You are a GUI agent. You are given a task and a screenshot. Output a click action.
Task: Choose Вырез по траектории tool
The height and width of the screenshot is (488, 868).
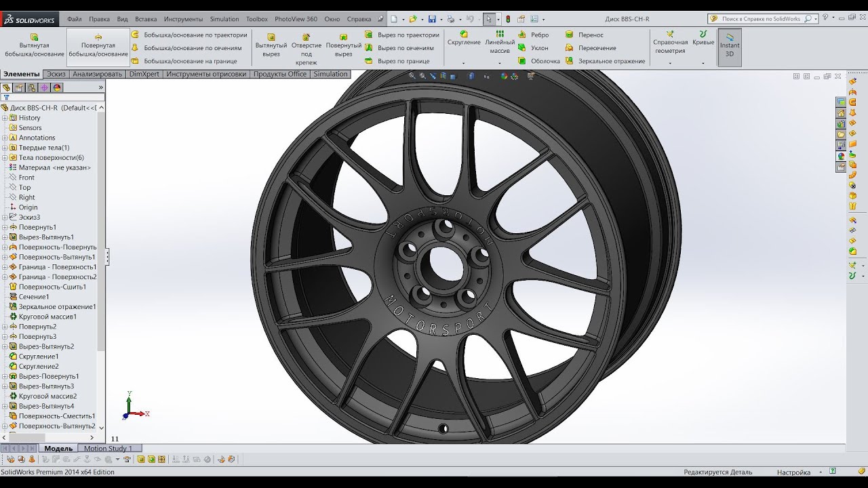(x=402, y=35)
